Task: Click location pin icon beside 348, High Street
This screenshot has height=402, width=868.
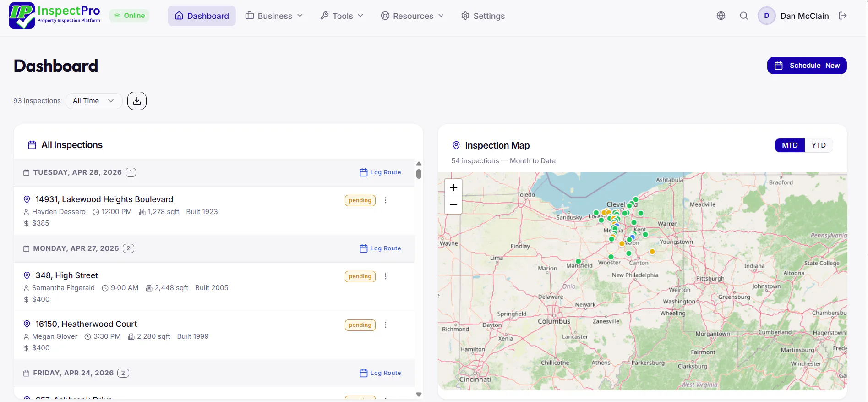Action: [27, 275]
